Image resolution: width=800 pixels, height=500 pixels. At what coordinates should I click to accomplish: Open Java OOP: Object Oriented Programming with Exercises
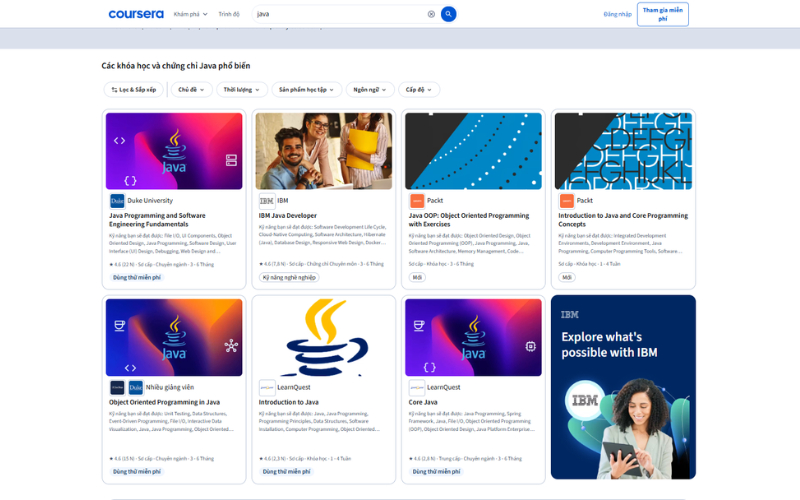pos(469,220)
